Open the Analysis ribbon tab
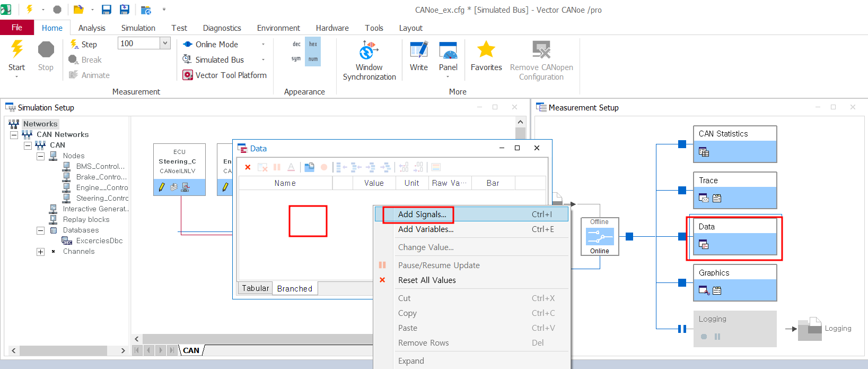 tap(92, 28)
